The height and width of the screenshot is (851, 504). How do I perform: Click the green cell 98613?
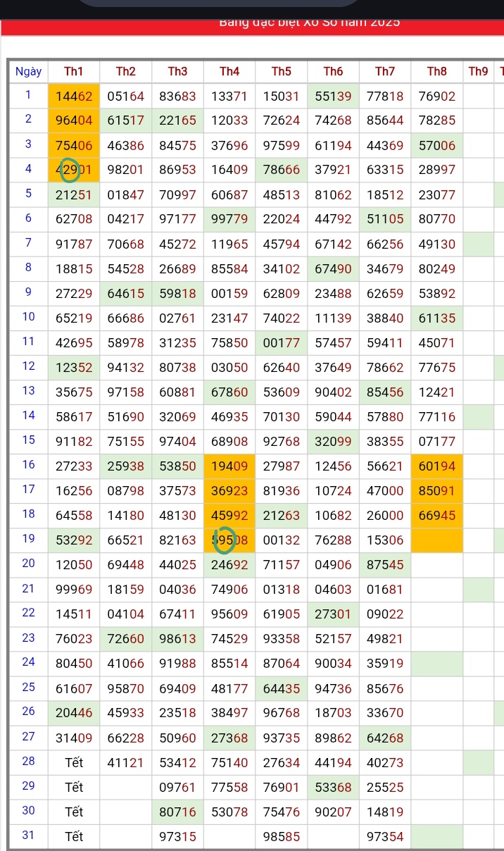pos(177,638)
